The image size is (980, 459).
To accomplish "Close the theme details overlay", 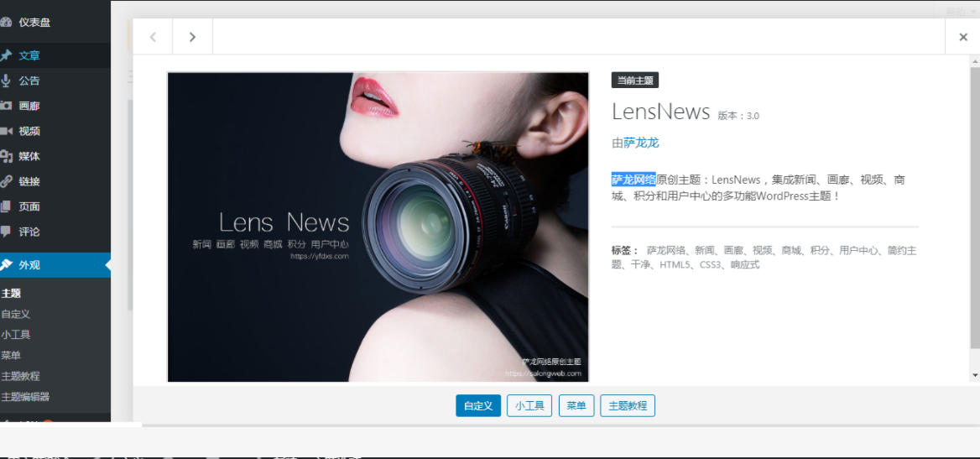I will [963, 37].
